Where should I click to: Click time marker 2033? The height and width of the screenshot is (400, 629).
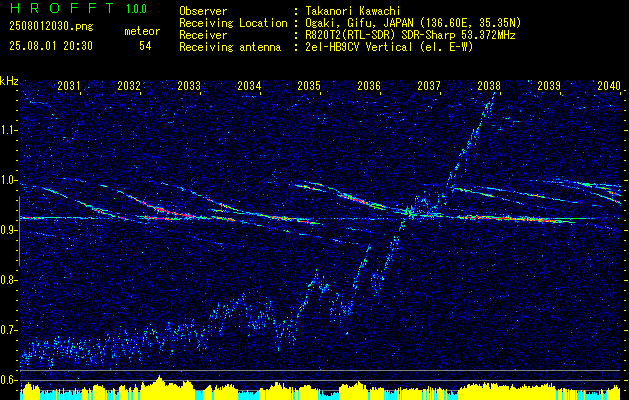189,86
